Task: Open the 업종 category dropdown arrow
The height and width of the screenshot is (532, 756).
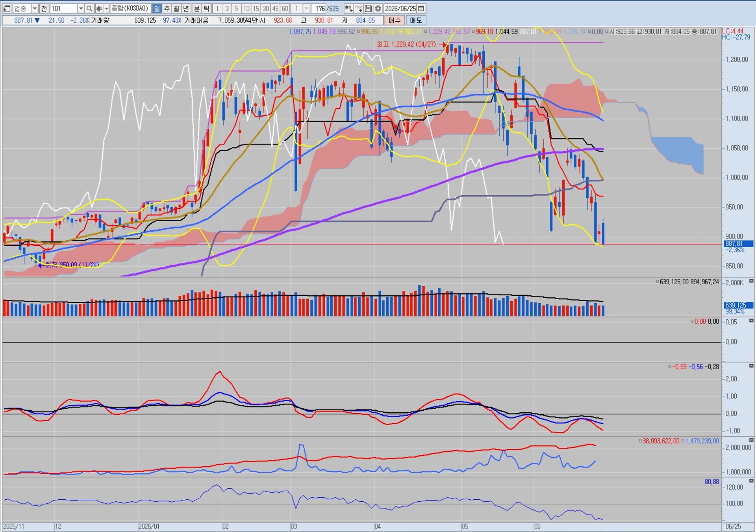Action: point(35,8)
